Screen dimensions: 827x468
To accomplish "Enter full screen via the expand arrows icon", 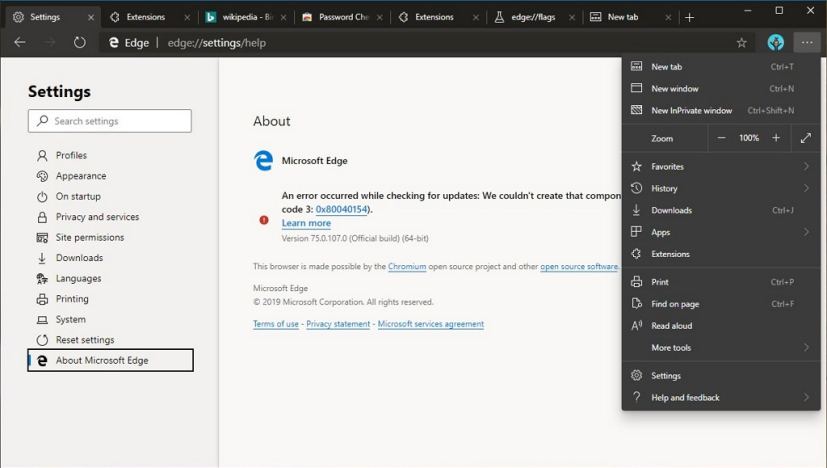I will click(805, 138).
